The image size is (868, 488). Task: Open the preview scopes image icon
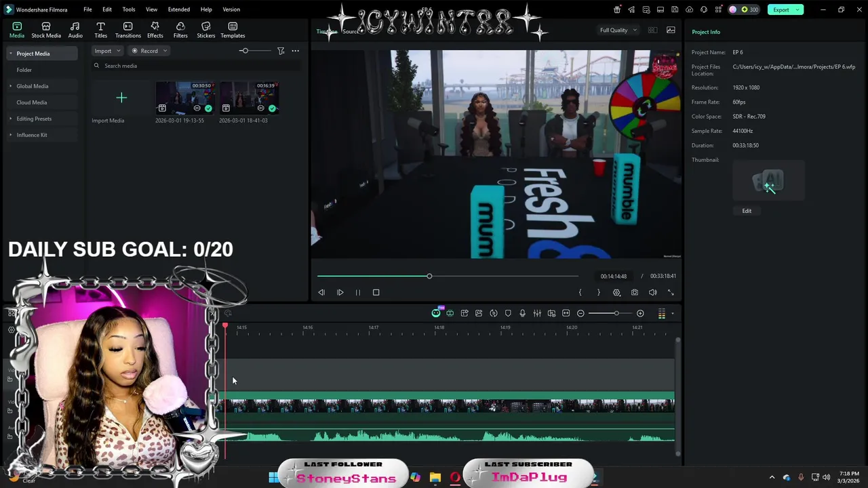pyautogui.click(x=671, y=30)
